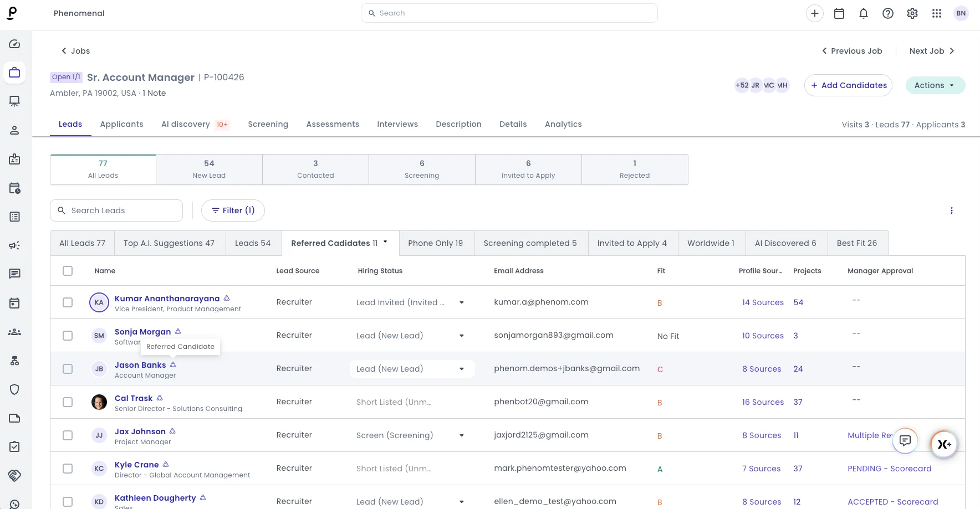
Task: Select the checkbox next to Cal Trask
Action: 68,402
